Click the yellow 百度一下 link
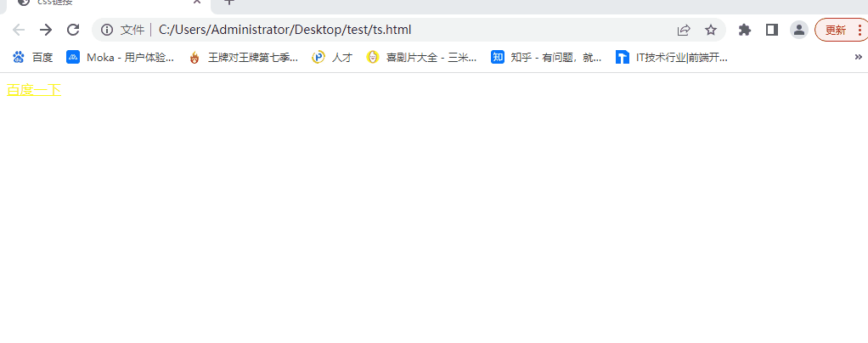The width and height of the screenshot is (868, 343). (x=34, y=90)
